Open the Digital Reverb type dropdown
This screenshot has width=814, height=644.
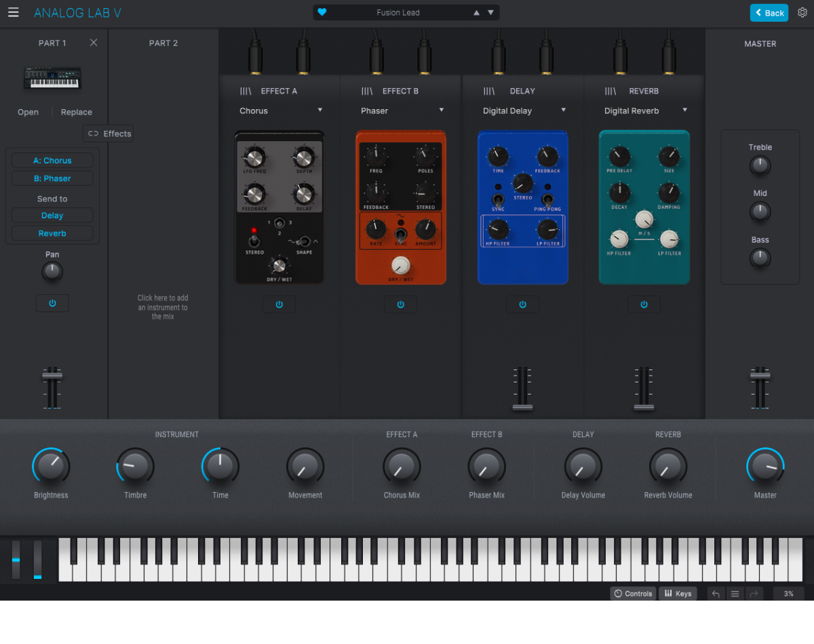pos(646,110)
